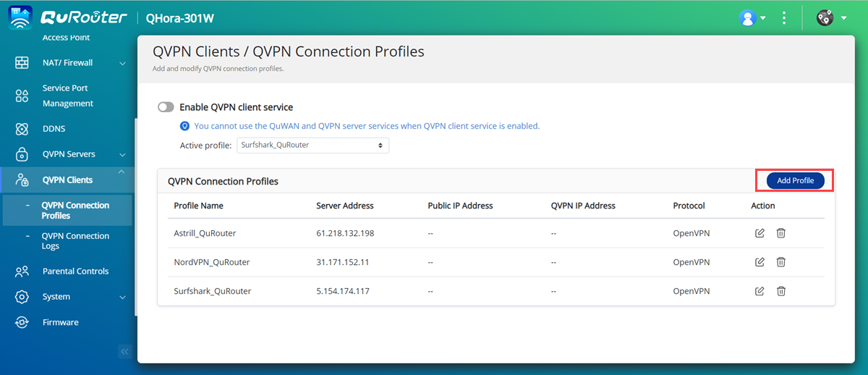
Task: Open dropdown arrow next to user avatar
Action: click(763, 19)
